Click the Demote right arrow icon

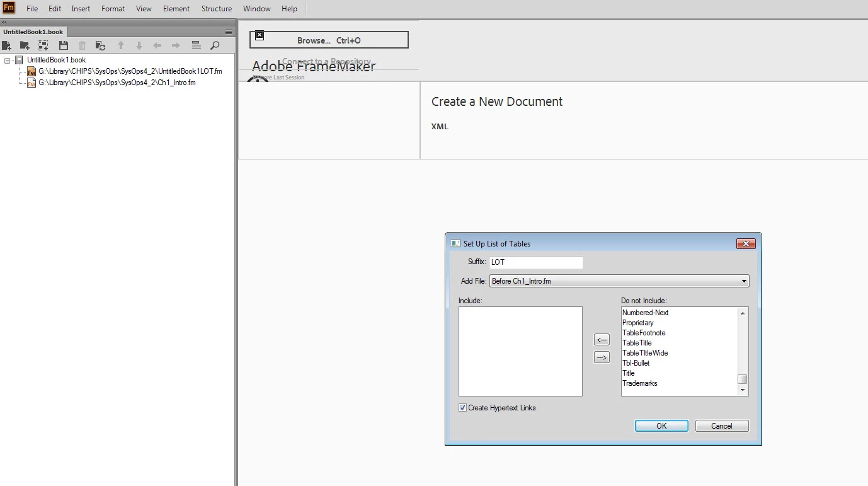[x=176, y=45]
